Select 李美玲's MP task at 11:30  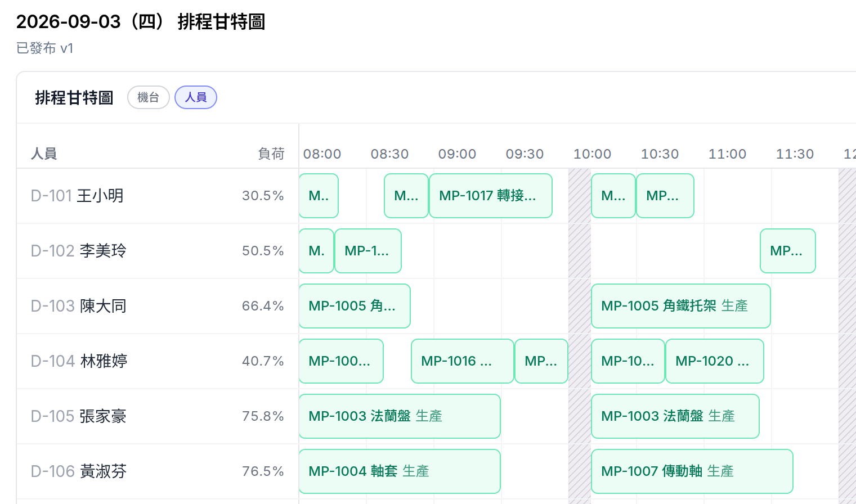point(788,251)
